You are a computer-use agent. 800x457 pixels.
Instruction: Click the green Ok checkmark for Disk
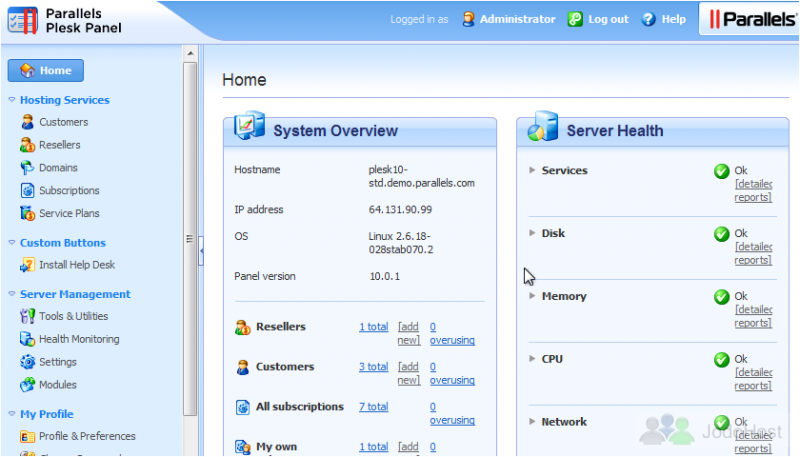point(721,234)
